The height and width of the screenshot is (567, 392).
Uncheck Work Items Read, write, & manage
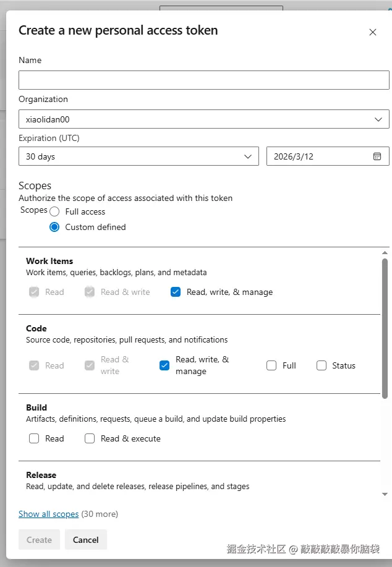click(176, 292)
